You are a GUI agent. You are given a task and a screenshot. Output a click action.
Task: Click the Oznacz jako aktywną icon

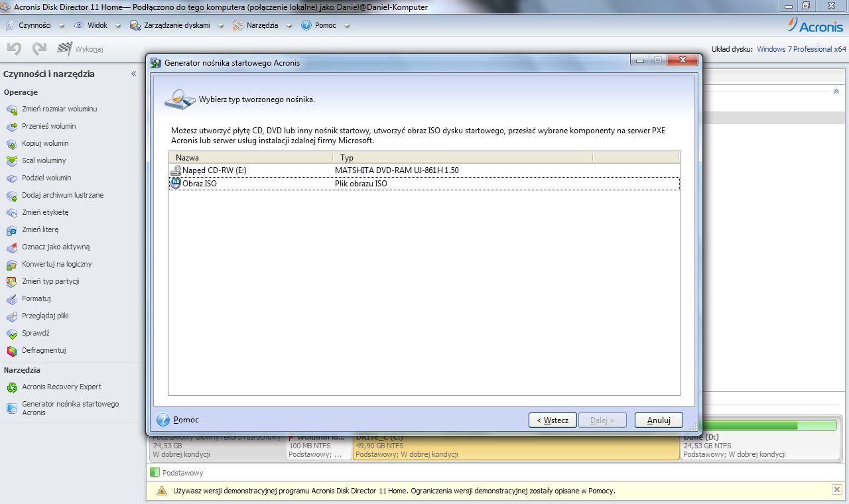(x=11, y=247)
